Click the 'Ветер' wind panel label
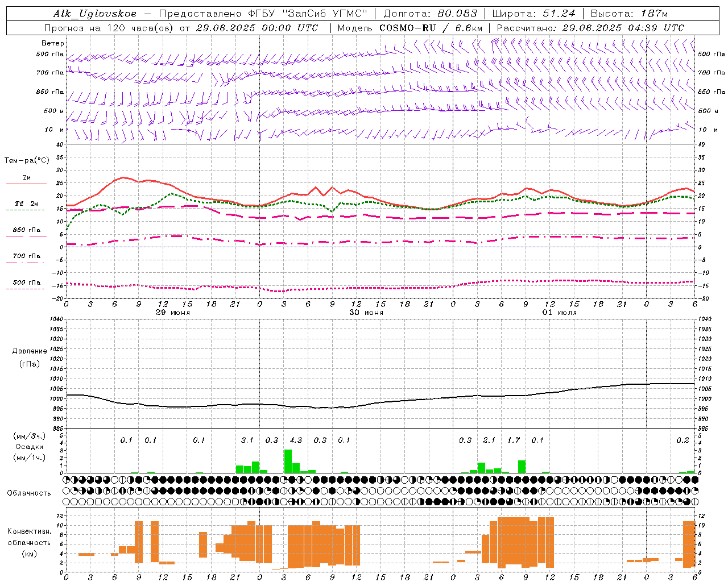The height and width of the screenshot is (582, 728). [x=53, y=43]
